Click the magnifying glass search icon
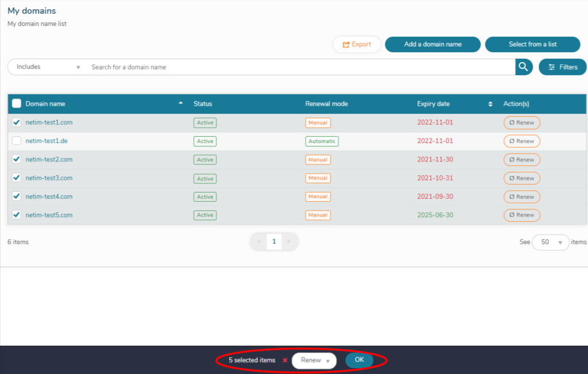Screen dimensions: 588x374 [523, 67]
